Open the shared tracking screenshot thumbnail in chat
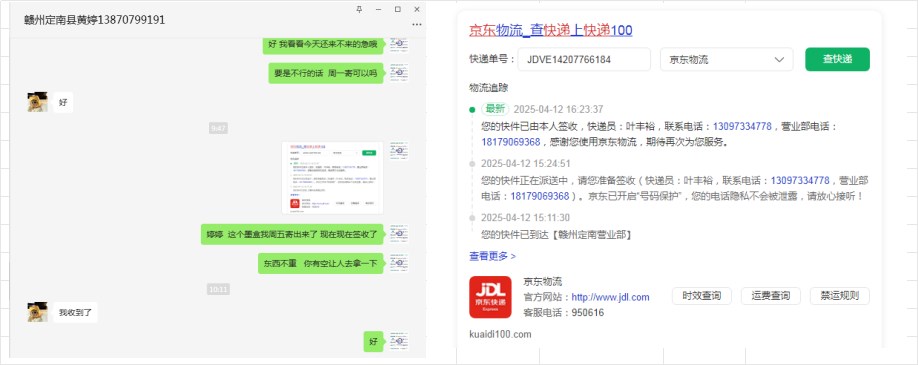 tap(333, 178)
